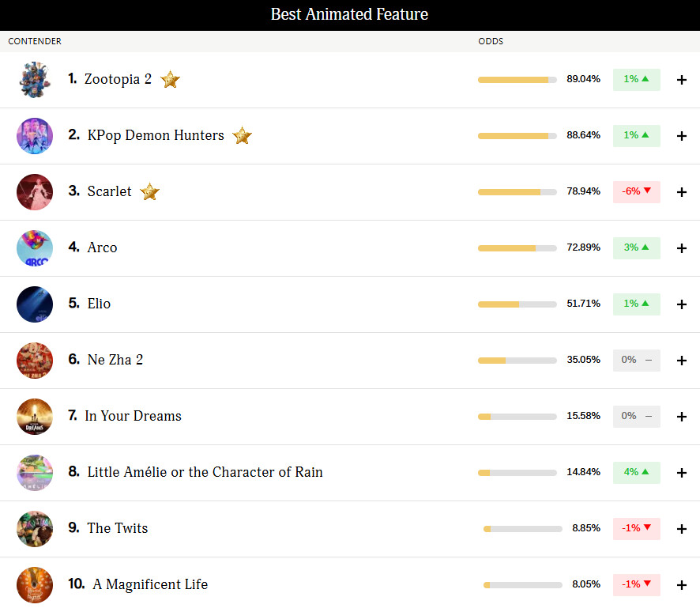Expand the Scarlet row using the plus icon
This screenshot has width=700, height=612.
coord(682,192)
